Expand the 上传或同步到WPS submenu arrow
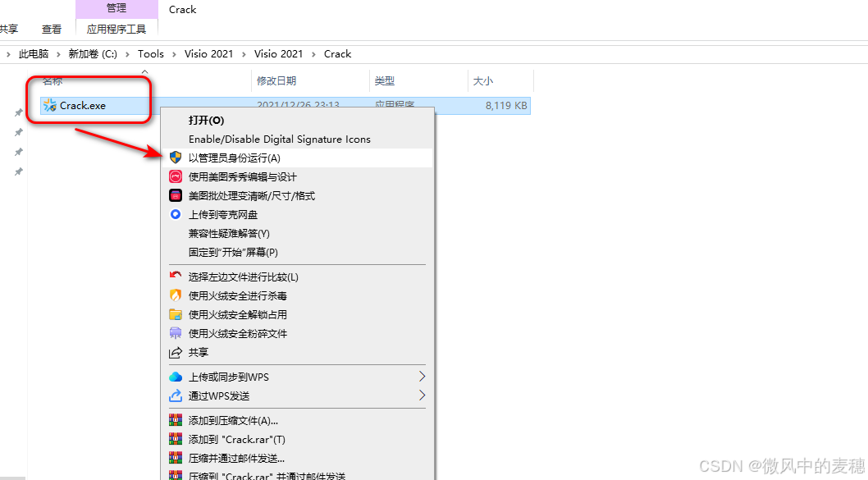868x480 pixels. coord(422,377)
